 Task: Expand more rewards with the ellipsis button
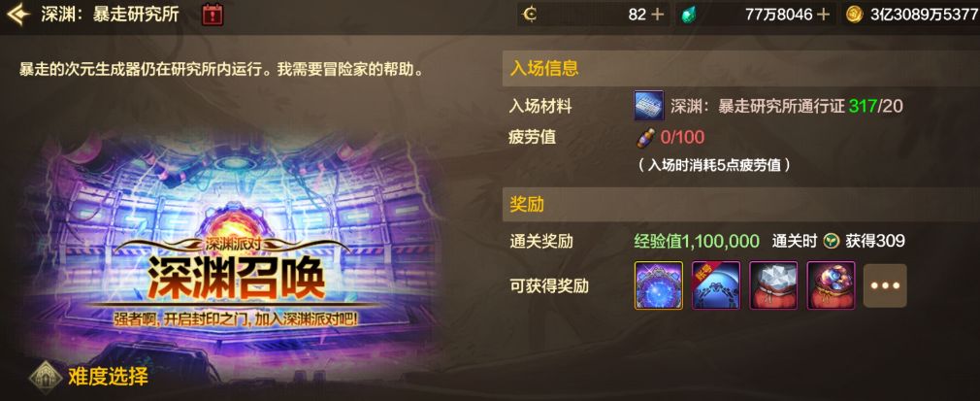(885, 285)
